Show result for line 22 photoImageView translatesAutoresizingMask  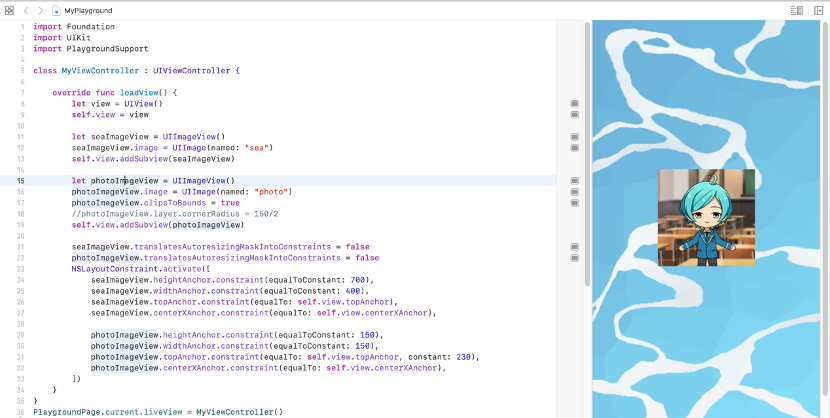[574, 258]
